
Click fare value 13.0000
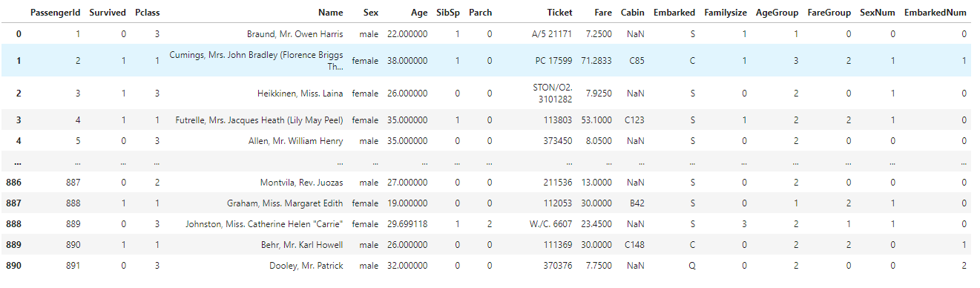[596, 182]
